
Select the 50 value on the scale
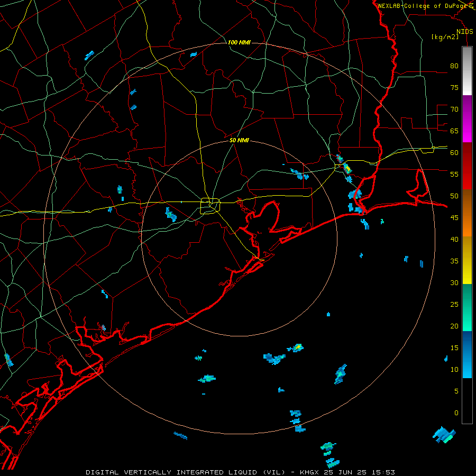tap(454, 196)
